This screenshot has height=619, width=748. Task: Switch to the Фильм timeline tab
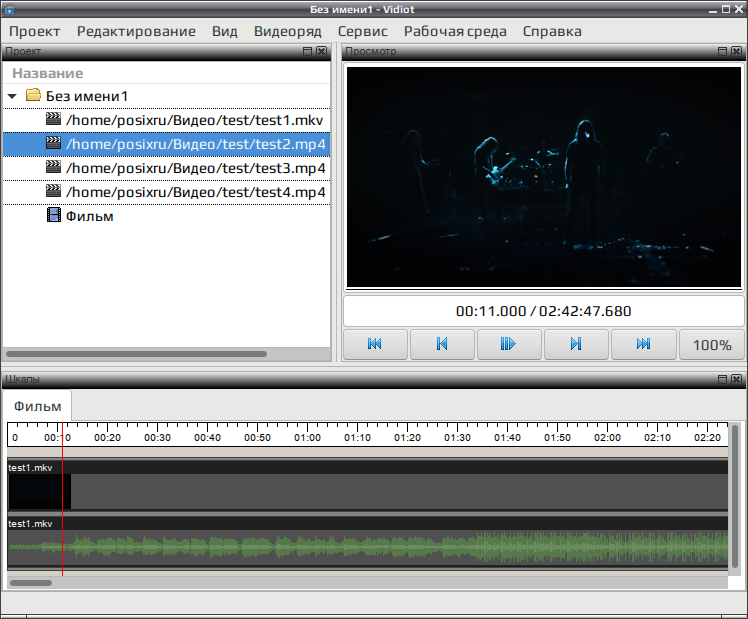pos(37,406)
